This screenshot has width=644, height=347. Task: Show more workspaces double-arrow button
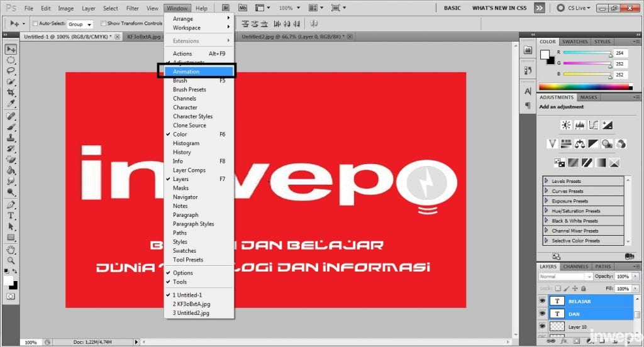pyautogui.click(x=539, y=8)
